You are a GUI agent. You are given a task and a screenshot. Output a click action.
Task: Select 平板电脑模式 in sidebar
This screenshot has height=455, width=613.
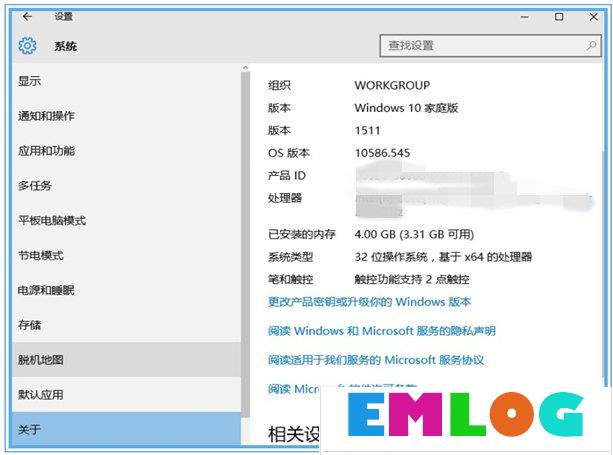tap(126, 220)
